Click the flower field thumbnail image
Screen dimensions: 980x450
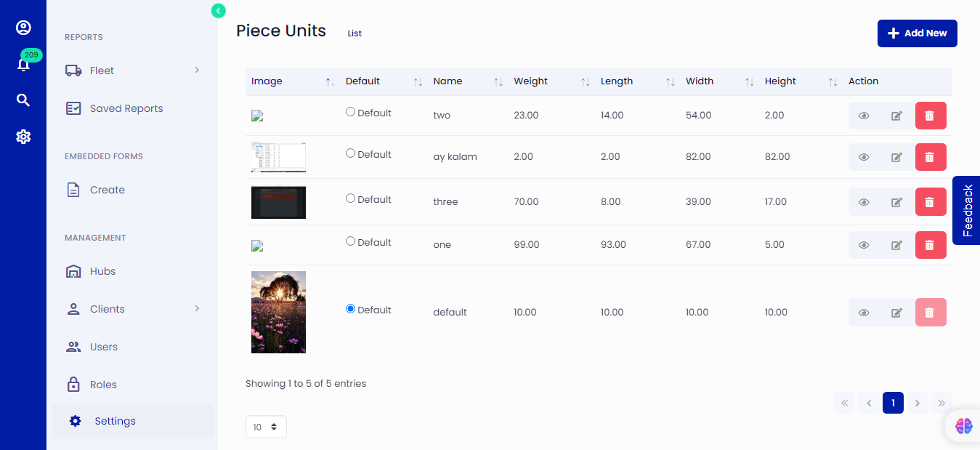point(278,312)
